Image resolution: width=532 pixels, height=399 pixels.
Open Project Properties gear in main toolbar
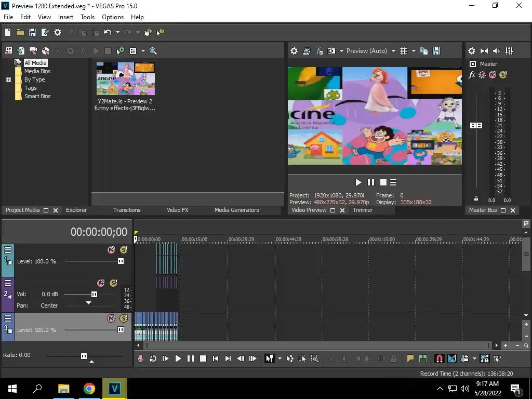click(x=58, y=32)
